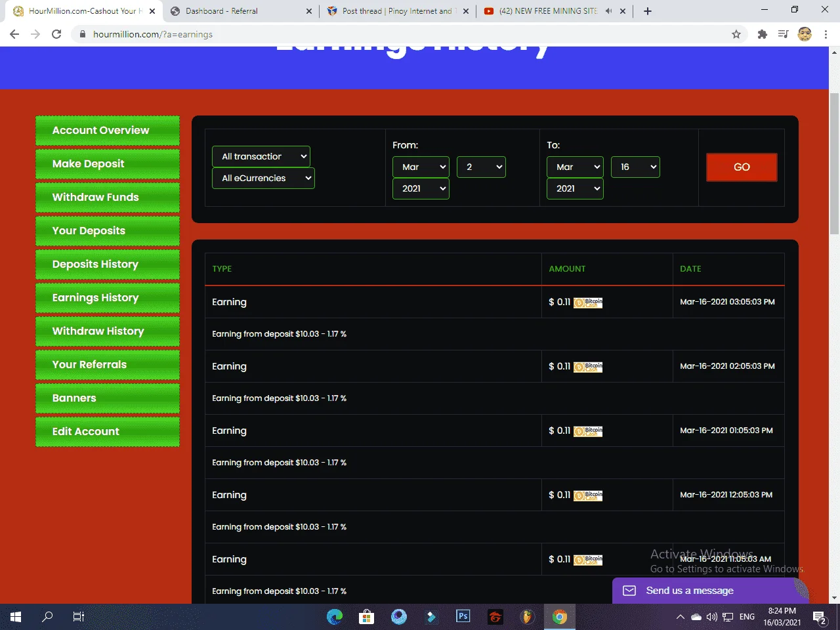Open Windows notification center
840x630 pixels.
coord(820,617)
